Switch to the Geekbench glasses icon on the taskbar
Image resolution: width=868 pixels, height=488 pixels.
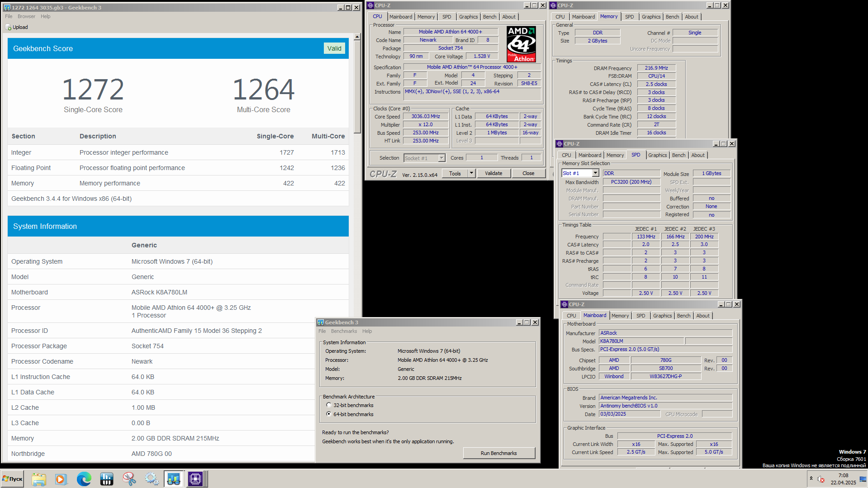(174, 479)
